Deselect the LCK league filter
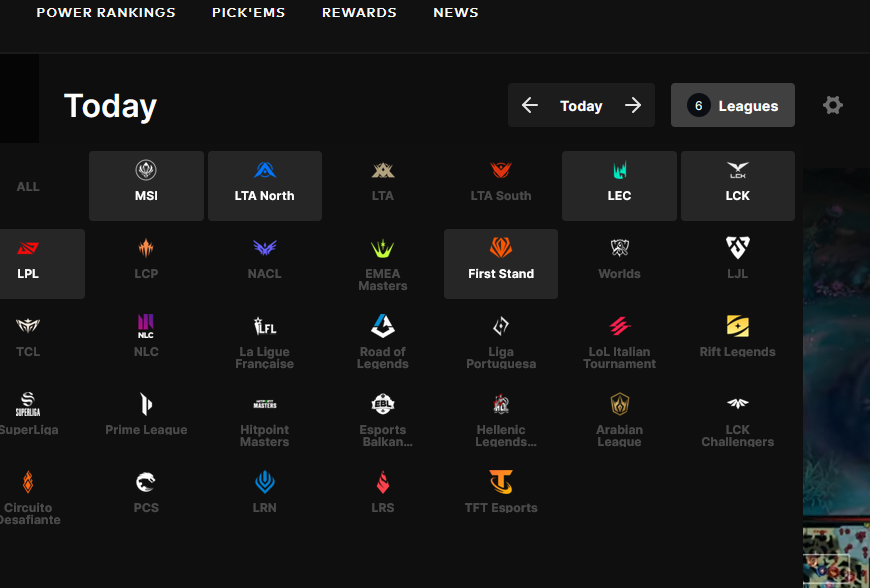 (737, 186)
